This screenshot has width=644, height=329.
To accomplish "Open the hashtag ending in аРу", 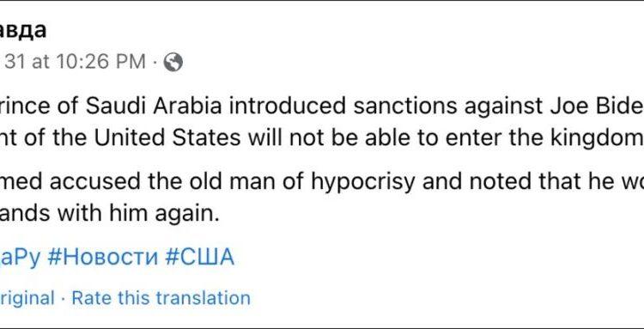I will point(20,258).
